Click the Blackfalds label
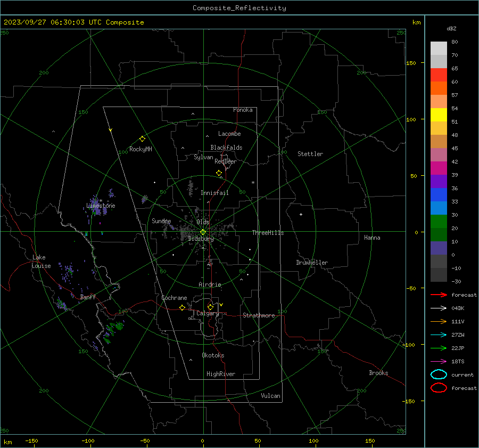This screenshot has width=479, height=448. [226, 148]
